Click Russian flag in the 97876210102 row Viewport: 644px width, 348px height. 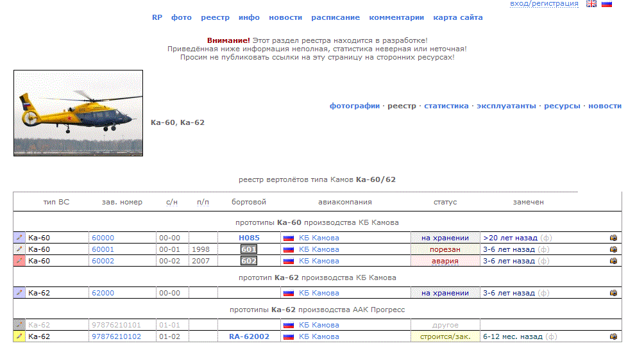coord(289,336)
